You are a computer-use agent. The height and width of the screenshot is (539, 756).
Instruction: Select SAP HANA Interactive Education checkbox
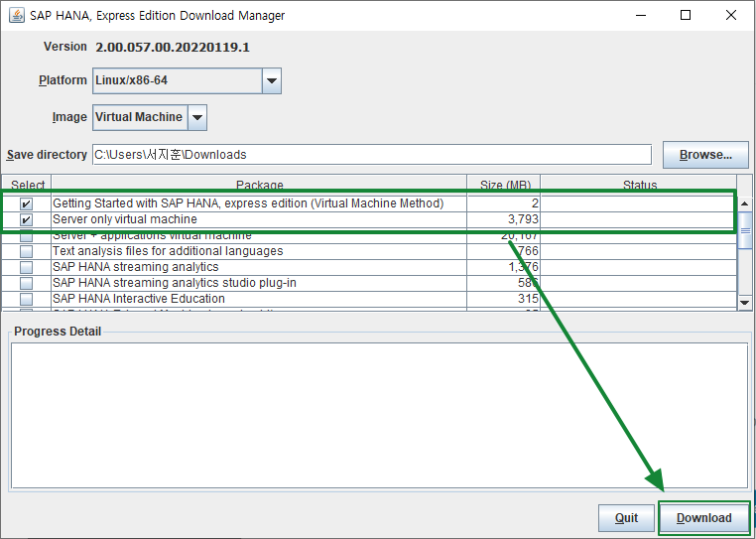(26, 299)
